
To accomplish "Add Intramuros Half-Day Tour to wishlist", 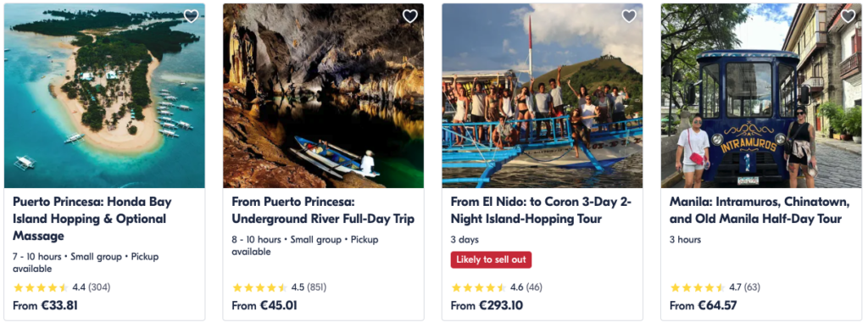I will point(848,17).
